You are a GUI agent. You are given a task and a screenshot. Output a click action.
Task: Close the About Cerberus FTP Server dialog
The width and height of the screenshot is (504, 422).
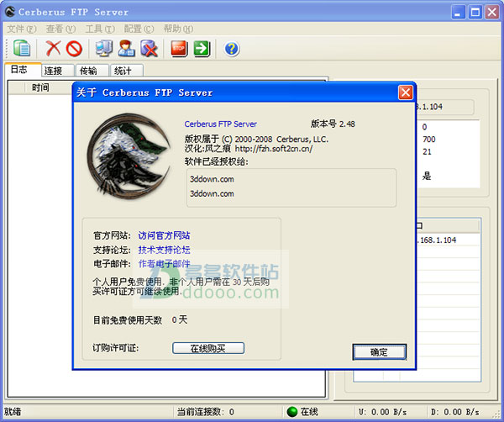click(x=406, y=92)
